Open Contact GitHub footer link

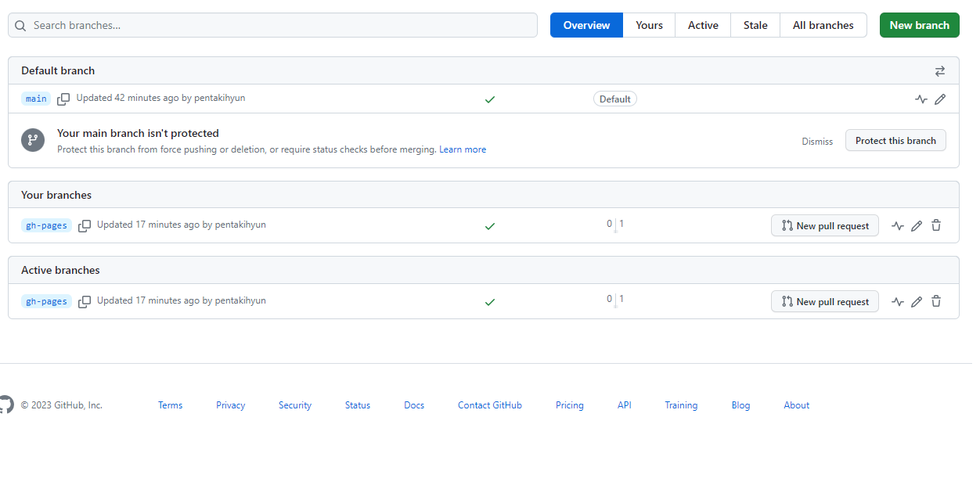click(490, 405)
